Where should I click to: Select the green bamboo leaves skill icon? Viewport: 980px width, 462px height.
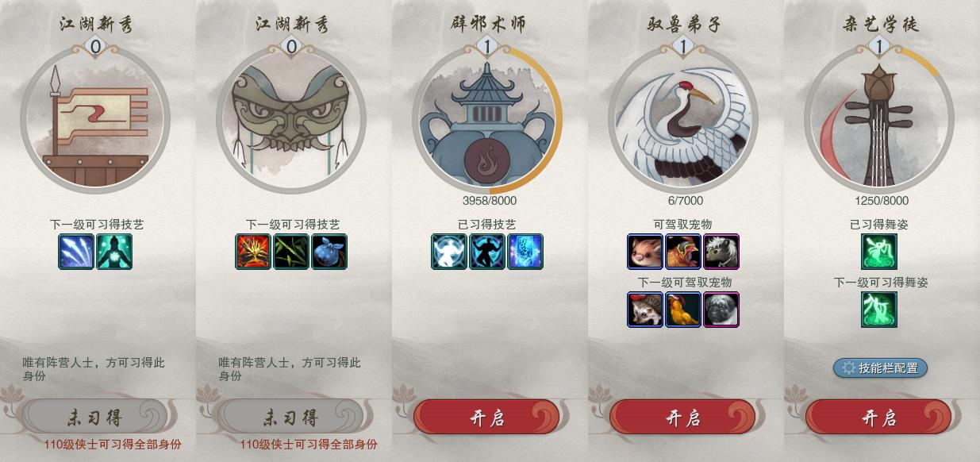(x=291, y=251)
